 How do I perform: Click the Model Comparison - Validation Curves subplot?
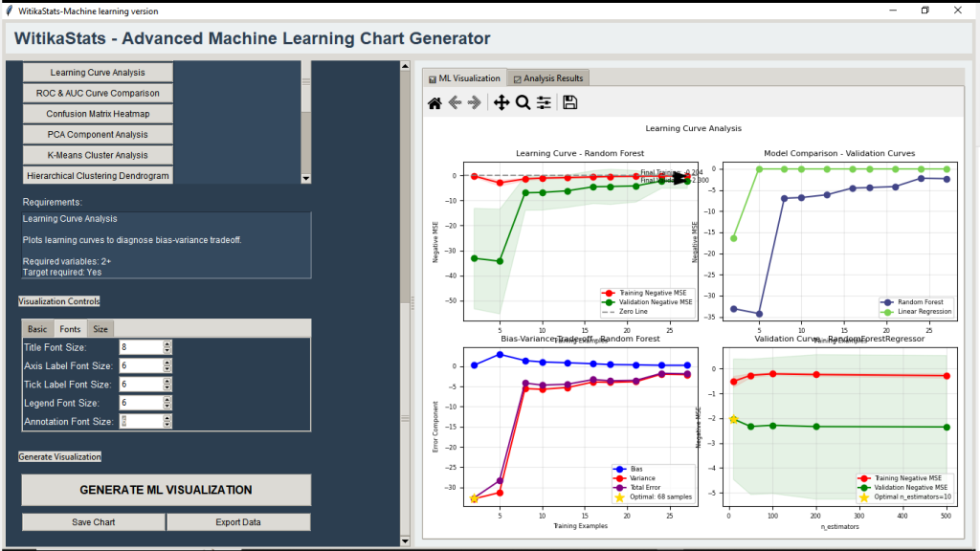[840, 242]
